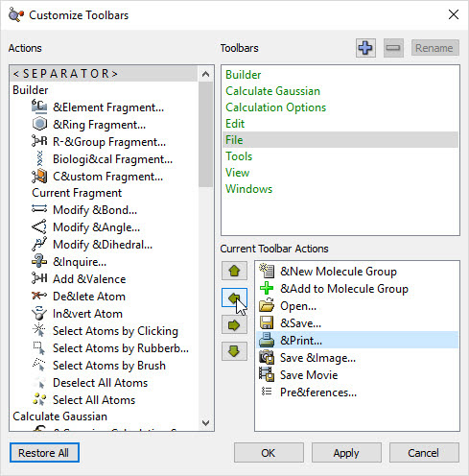Select the Calculate Gaussian toolbar
This screenshot has height=476, width=469.
340,91
